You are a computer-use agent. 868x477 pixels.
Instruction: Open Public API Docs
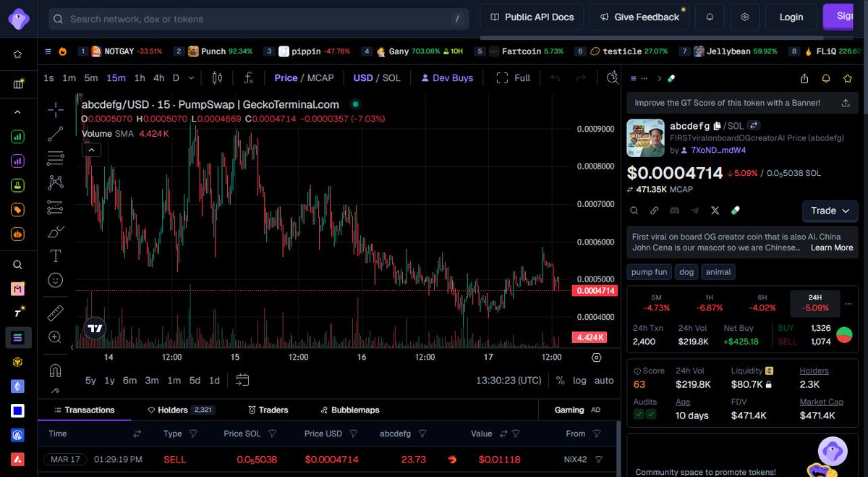pyautogui.click(x=532, y=17)
